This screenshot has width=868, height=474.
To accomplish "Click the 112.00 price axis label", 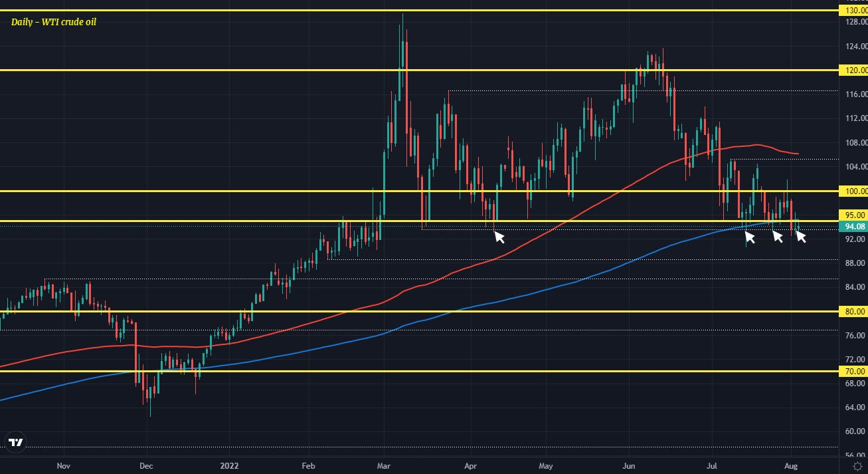I will point(855,118).
